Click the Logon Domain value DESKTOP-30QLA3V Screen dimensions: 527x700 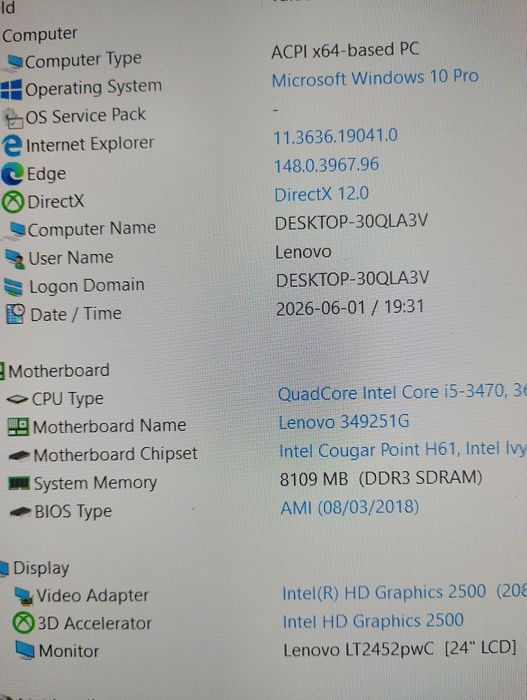(352, 279)
